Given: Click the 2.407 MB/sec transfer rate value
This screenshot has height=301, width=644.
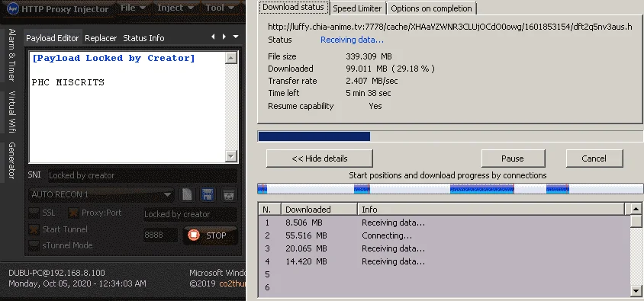Looking at the screenshot, I should (x=372, y=81).
